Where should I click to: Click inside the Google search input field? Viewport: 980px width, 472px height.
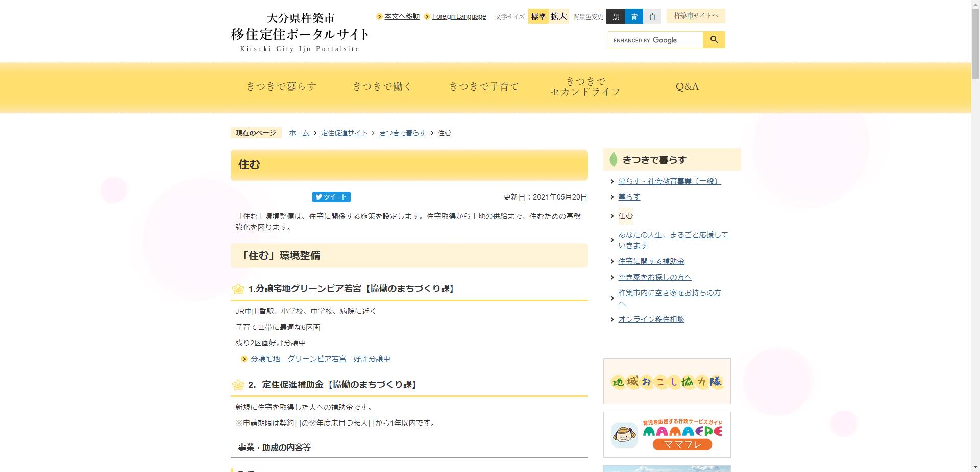655,39
